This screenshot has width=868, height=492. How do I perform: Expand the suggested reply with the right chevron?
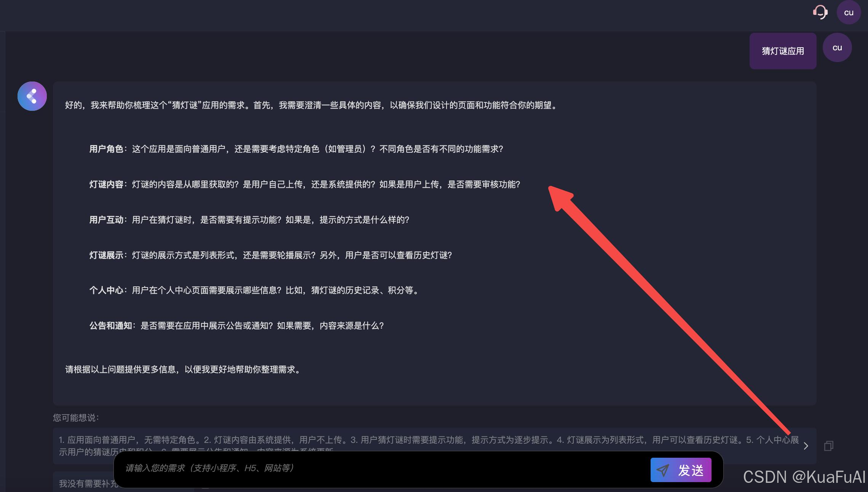tap(806, 446)
